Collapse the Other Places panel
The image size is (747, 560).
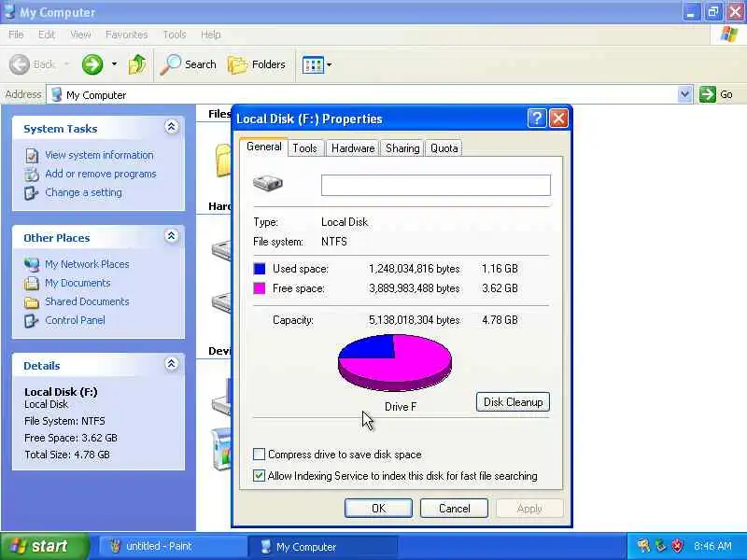click(x=172, y=236)
